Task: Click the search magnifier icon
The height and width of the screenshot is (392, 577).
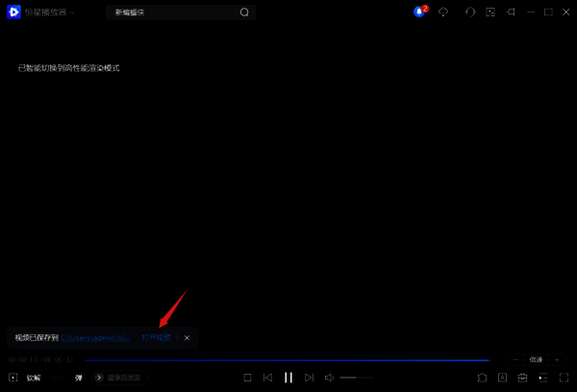Action: tap(244, 12)
